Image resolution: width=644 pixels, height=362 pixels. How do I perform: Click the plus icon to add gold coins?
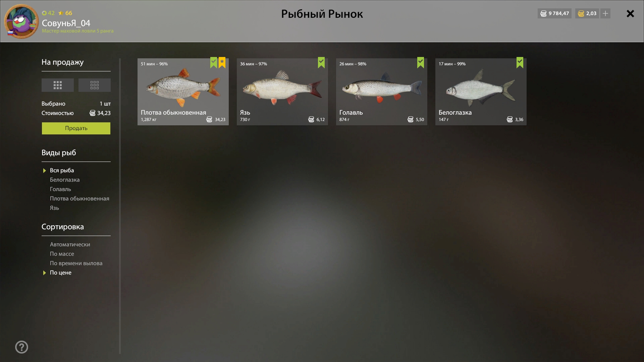[x=605, y=13]
